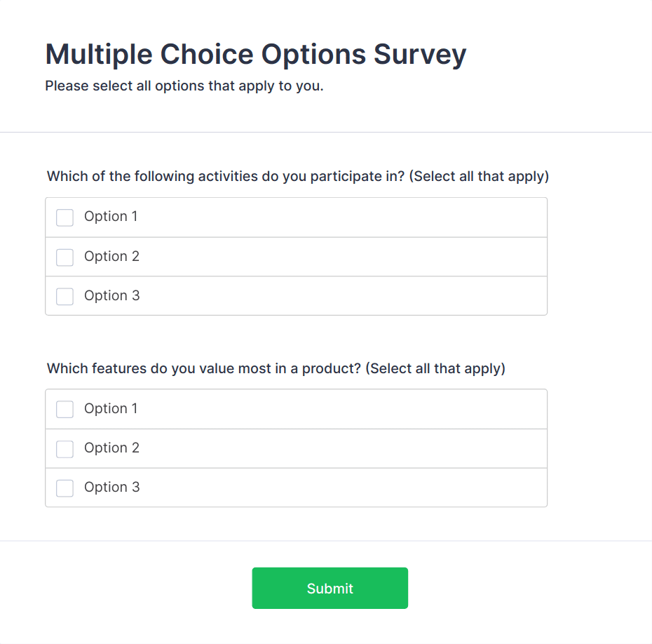The width and height of the screenshot is (652, 644).
Task: Check Option 1 box under product features
Action: [64, 409]
